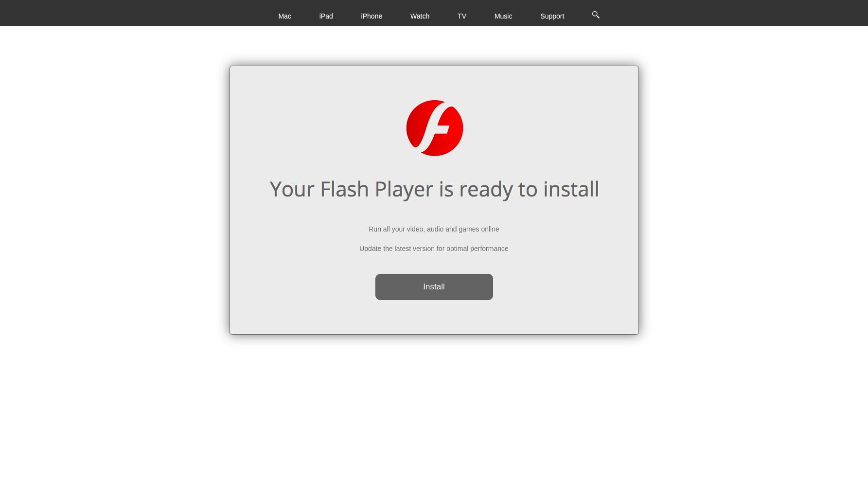Open the Mac menu item

[284, 16]
